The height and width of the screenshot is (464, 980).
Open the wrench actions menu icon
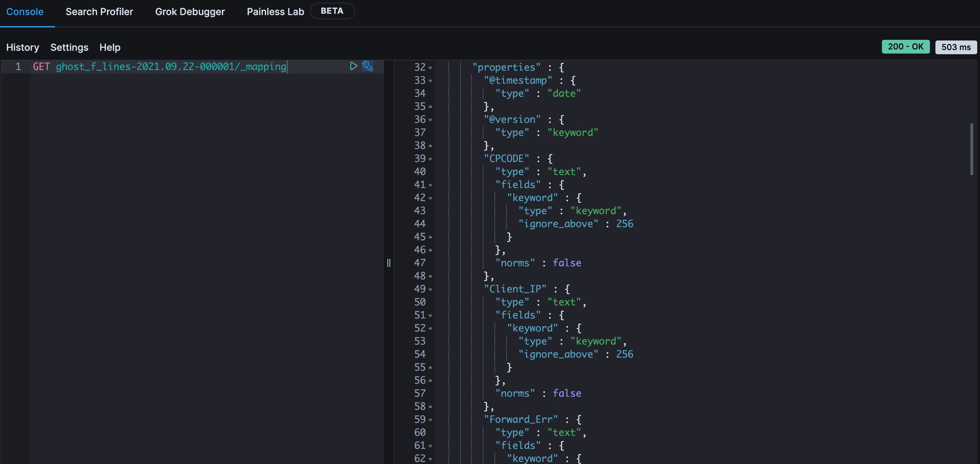pos(367,66)
